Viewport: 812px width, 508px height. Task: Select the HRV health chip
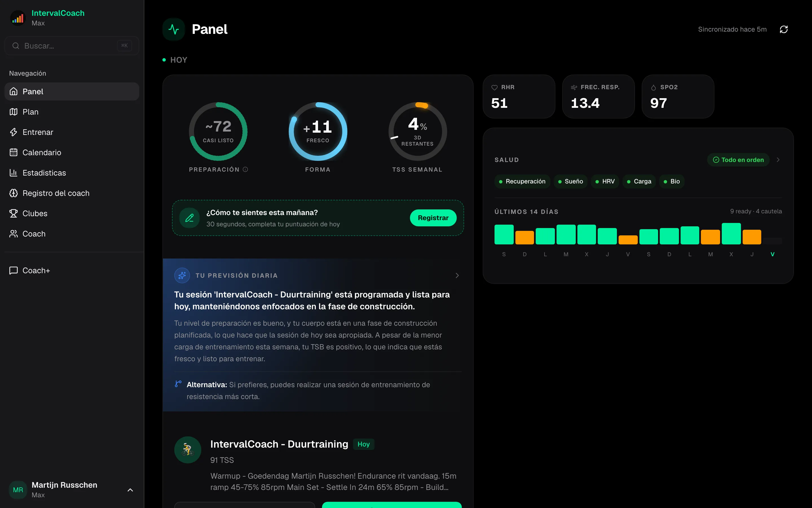click(x=605, y=181)
